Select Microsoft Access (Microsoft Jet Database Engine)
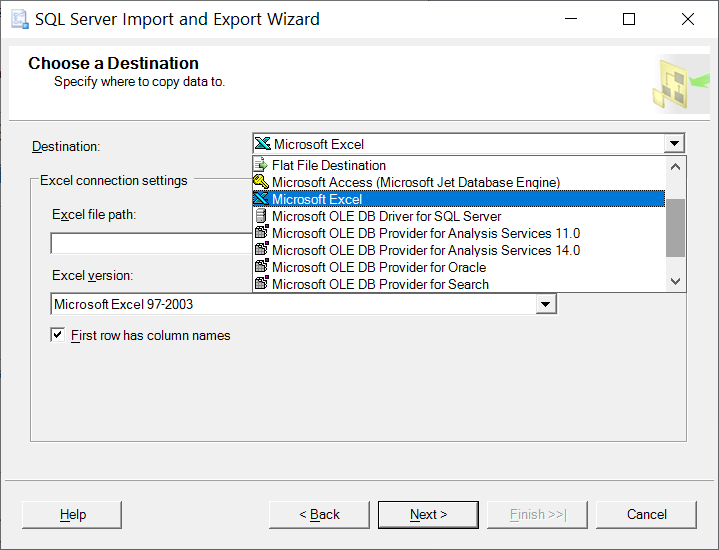This screenshot has width=719, height=550. (x=459, y=182)
